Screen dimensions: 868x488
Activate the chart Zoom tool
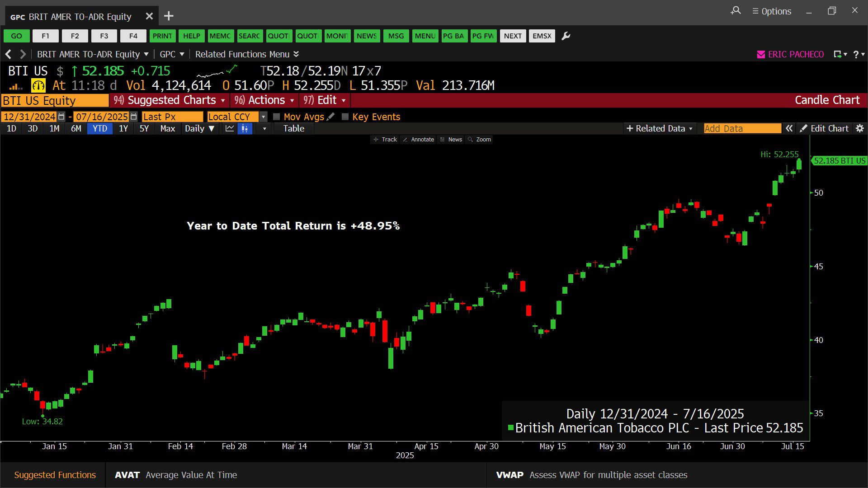point(479,140)
